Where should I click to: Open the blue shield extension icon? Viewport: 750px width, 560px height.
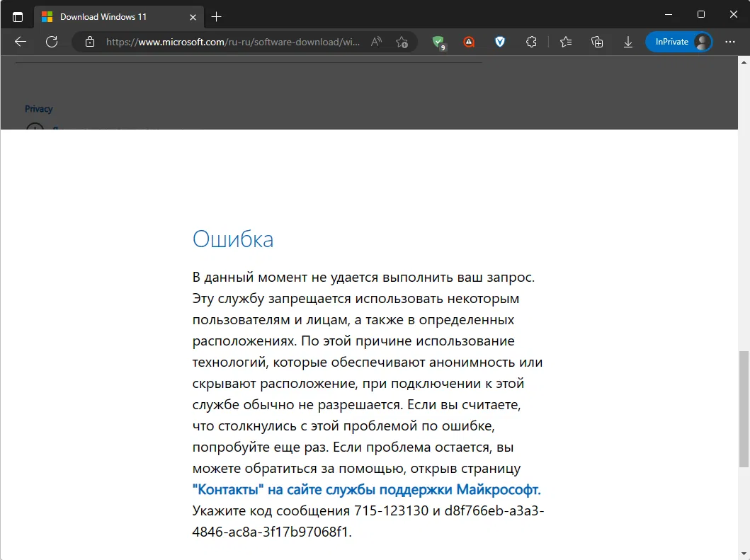(500, 42)
